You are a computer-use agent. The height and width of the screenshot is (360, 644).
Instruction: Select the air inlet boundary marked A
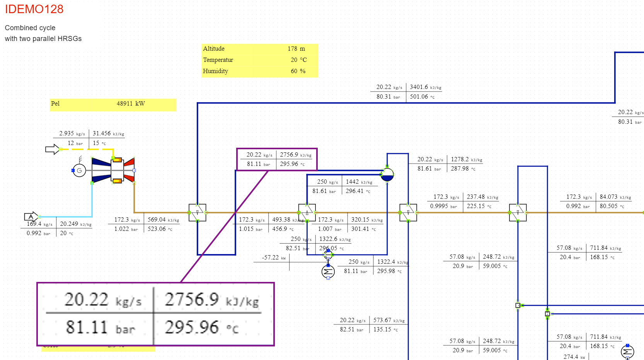click(x=31, y=217)
